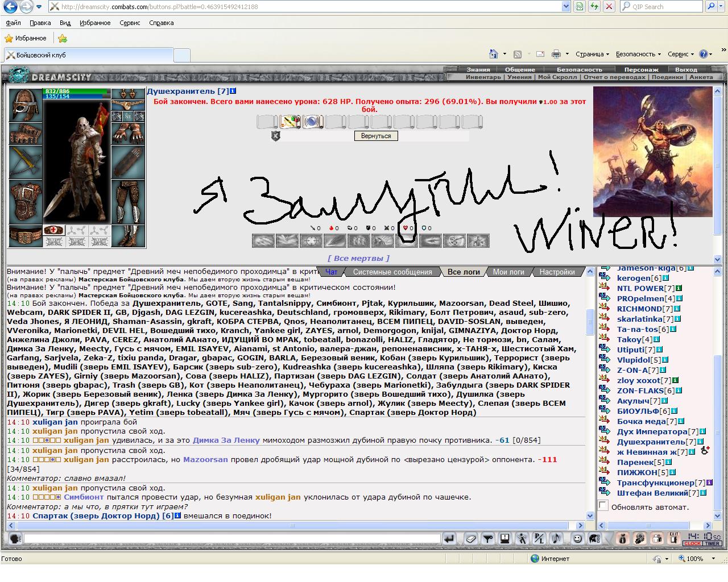Expand the address bar history dropdown
Screen dimensions: 728x582
566,7
